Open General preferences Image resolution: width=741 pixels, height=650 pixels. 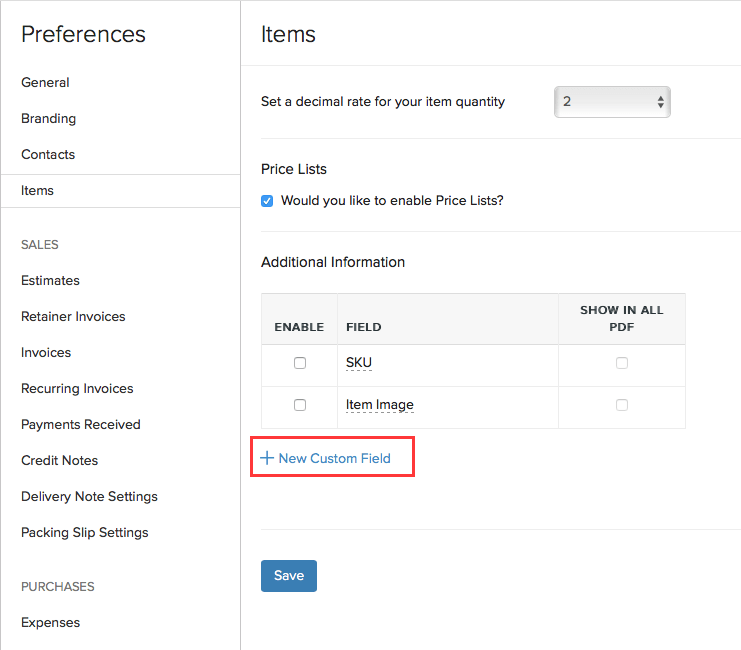[x=45, y=82]
